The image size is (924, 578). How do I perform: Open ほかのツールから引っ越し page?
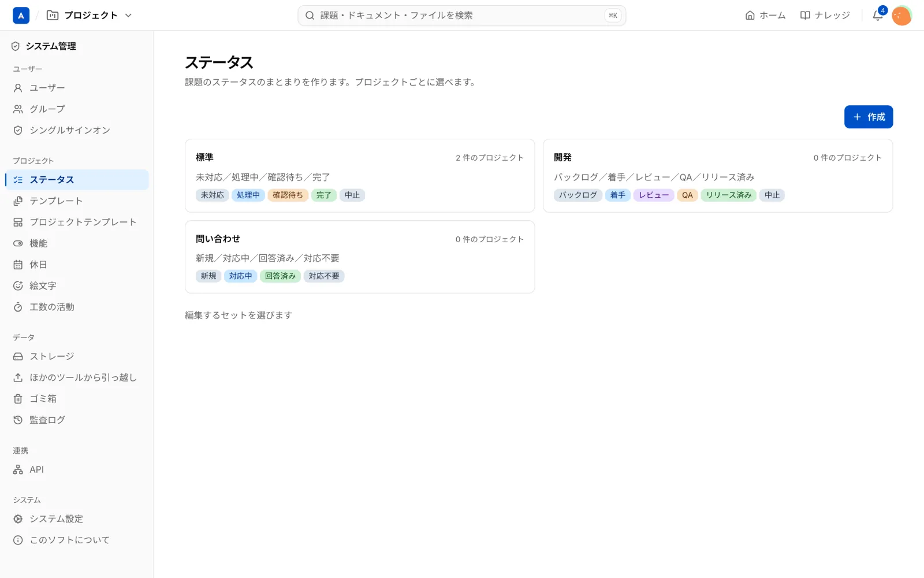pos(77,377)
